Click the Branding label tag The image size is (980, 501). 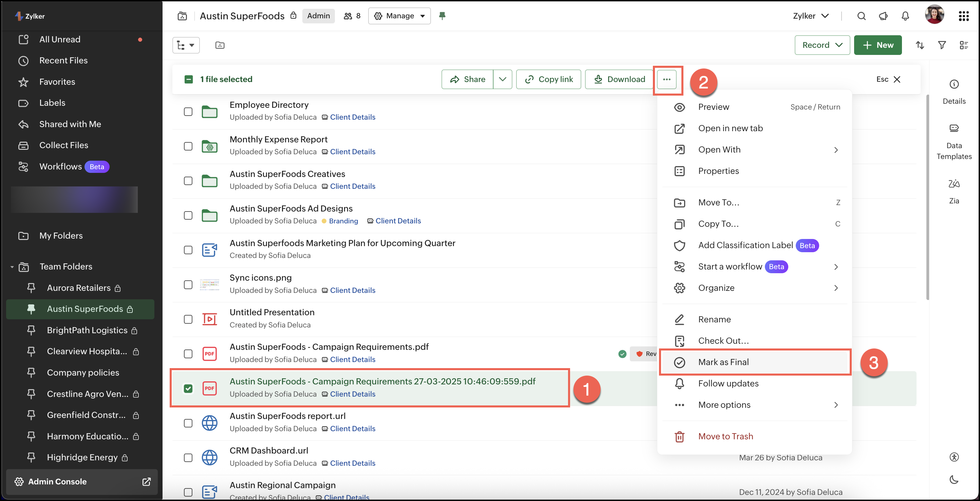click(x=343, y=221)
